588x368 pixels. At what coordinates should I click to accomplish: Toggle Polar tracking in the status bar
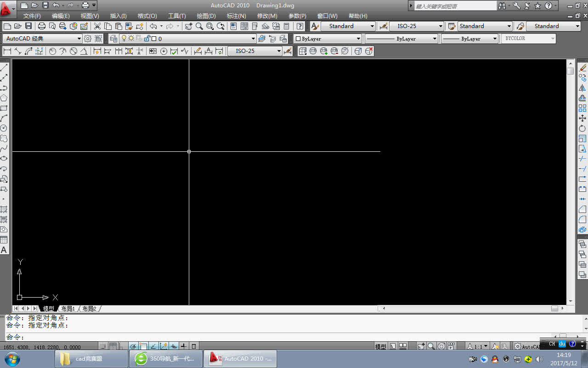(133, 346)
